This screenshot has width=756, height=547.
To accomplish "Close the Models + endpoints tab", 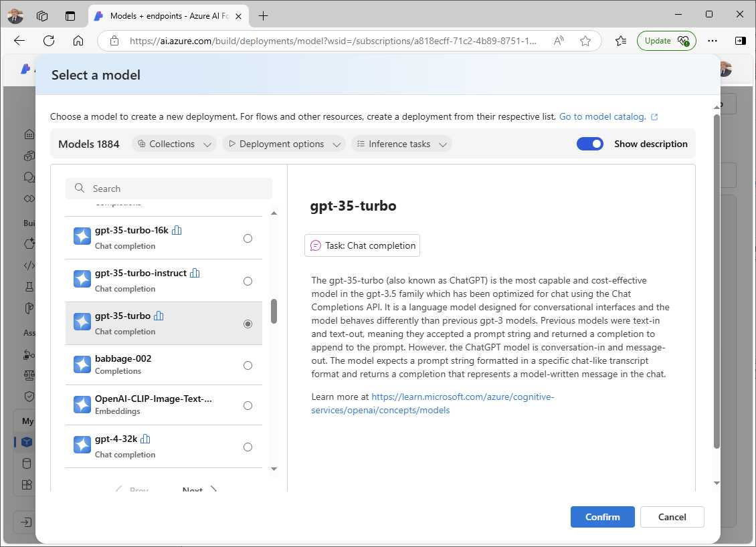I will coord(238,16).
